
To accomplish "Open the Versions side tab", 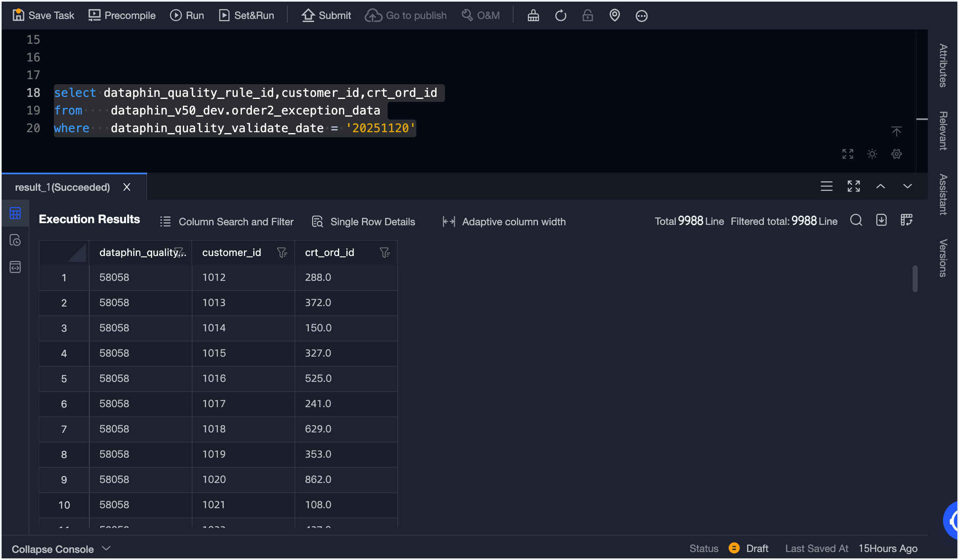I will [943, 258].
